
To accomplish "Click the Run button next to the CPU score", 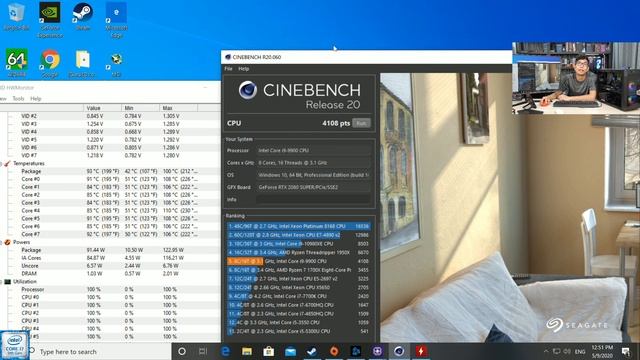I will coord(361,123).
